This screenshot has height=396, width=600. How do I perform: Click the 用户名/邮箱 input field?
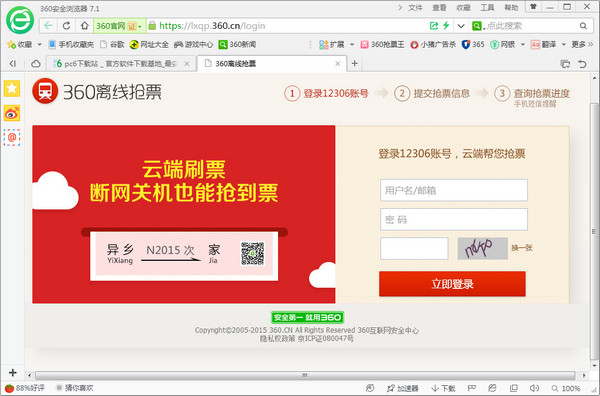(x=454, y=190)
